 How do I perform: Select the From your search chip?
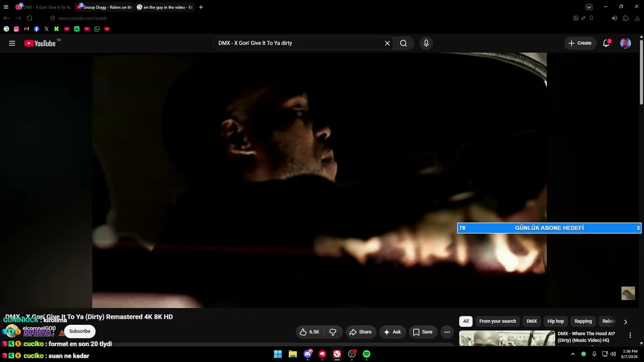pos(498,321)
